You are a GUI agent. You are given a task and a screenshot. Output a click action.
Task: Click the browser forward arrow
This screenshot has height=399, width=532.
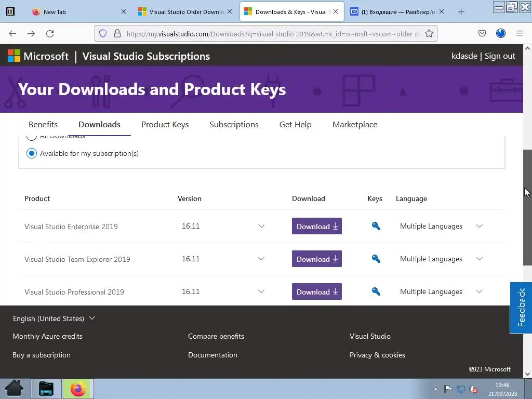coord(31,34)
